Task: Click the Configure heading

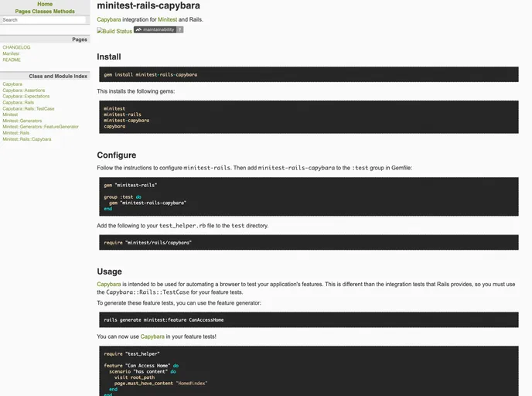Action: tap(116, 155)
